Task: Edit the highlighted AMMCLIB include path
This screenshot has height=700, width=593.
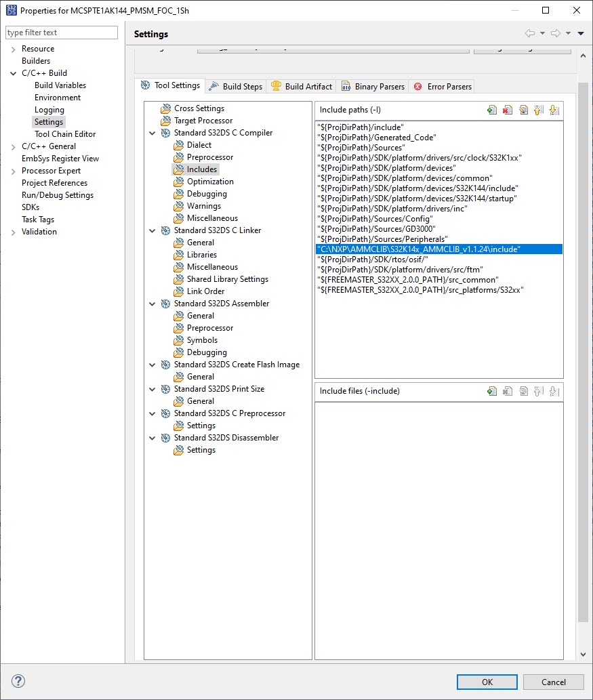Action: click(523, 109)
